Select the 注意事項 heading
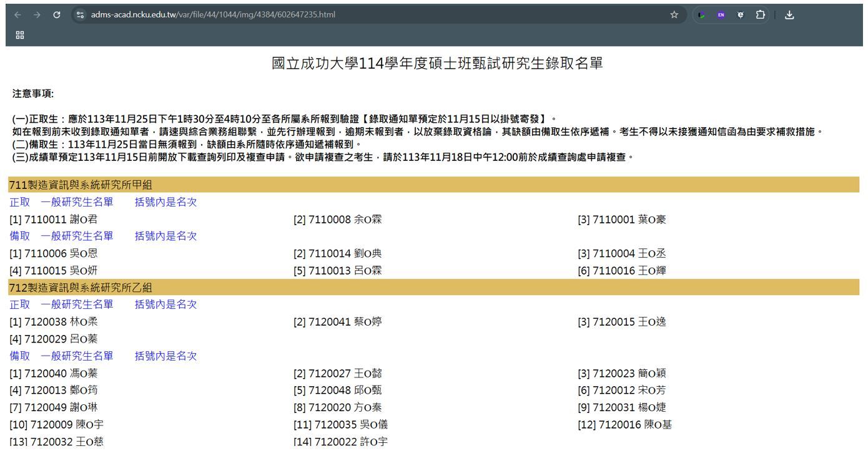Screen dimensions: 868x456 tap(33, 94)
